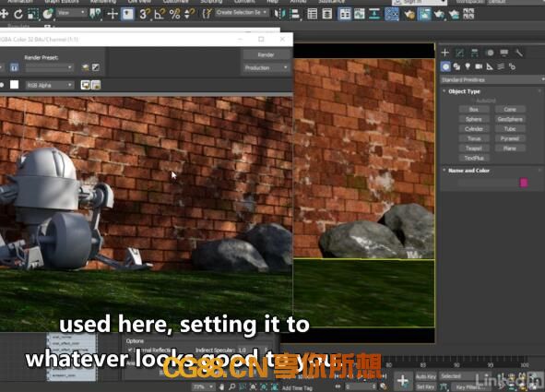Select the Lights category icon

468,66
